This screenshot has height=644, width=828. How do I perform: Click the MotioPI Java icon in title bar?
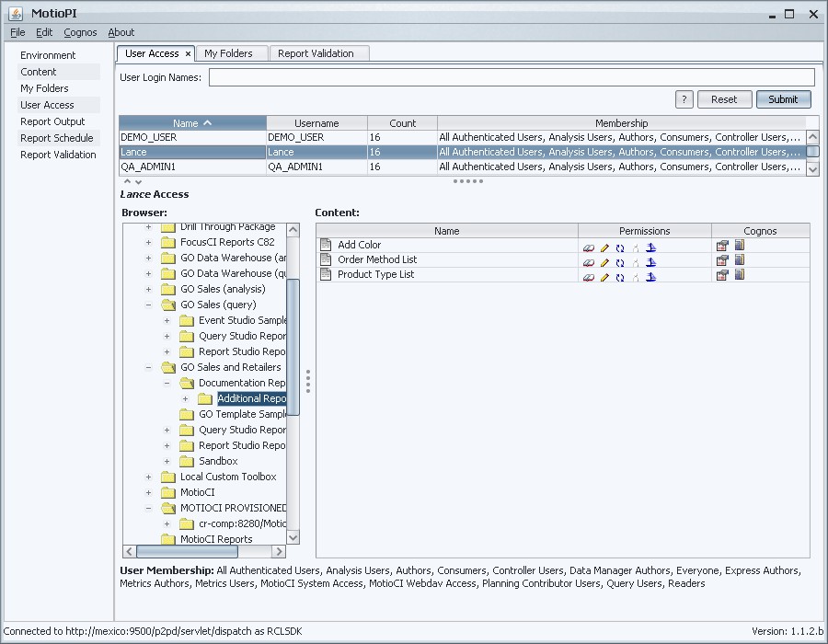tap(16, 13)
